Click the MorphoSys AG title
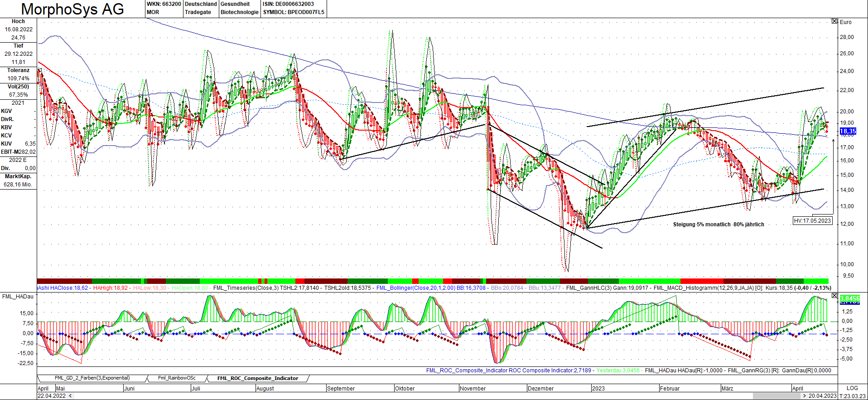868x400 pixels. 72,9
